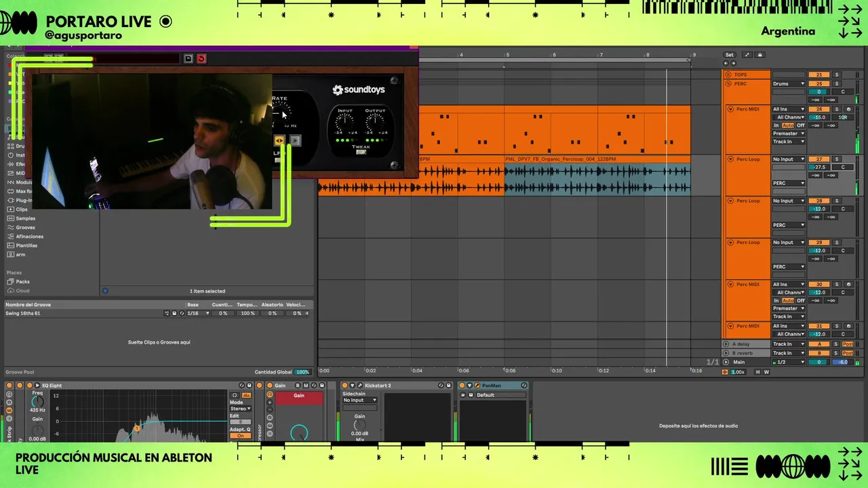Click the Soundtoys Tweak button
Viewport: 868px width, 488px height.
pyautogui.click(x=361, y=152)
